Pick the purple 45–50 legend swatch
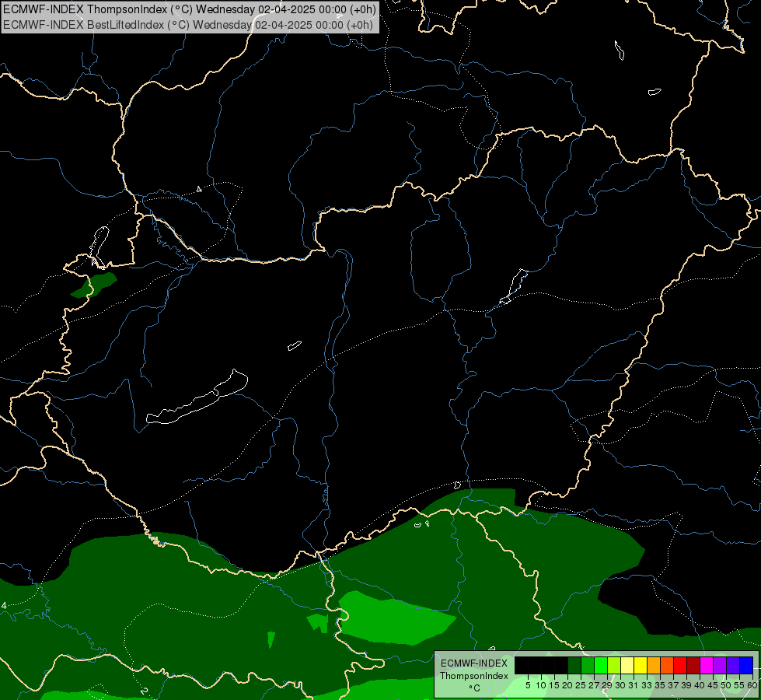The height and width of the screenshot is (700, 761). click(x=720, y=665)
